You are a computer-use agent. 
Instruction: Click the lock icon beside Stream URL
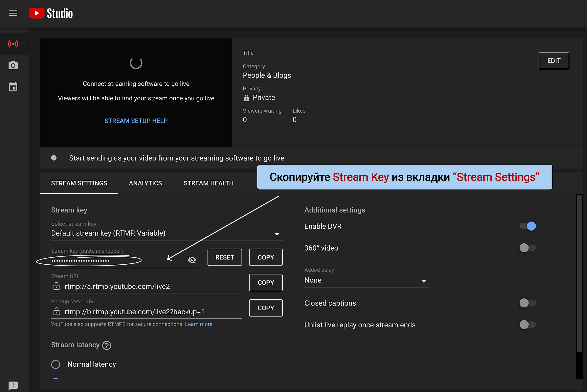click(56, 286)
